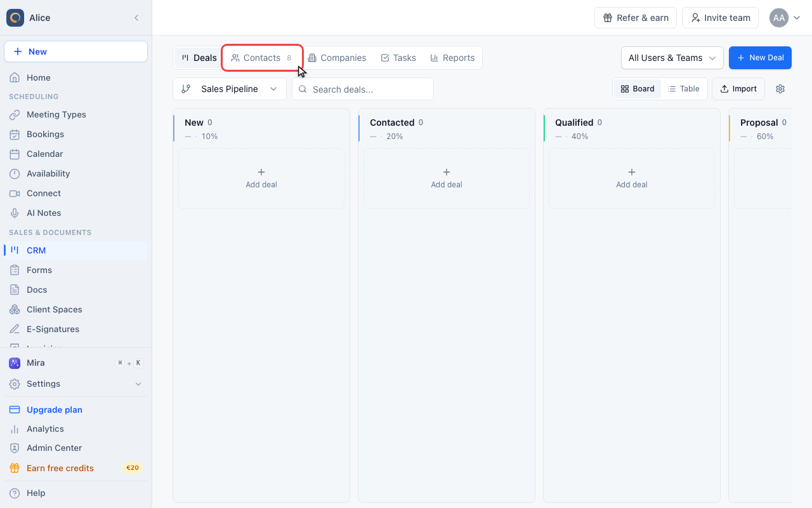
Task: Click the plus icon in New column
Action: [x=261, y=172]
